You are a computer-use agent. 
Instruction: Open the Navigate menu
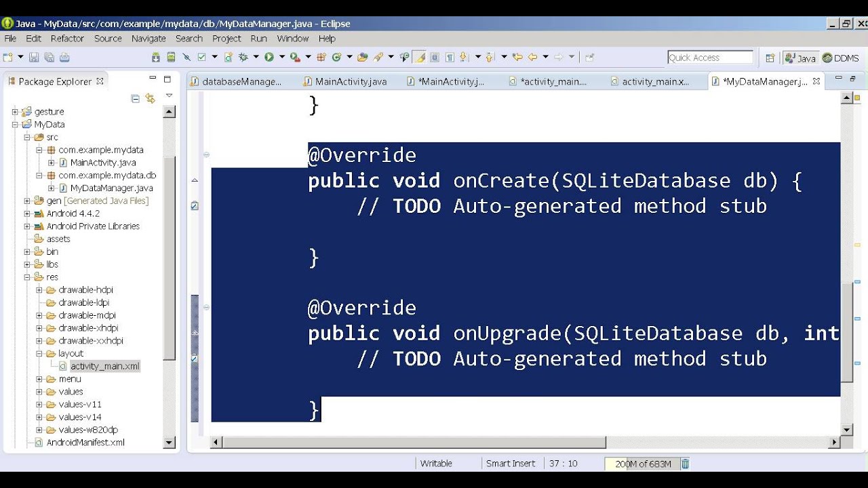[149, 39]
